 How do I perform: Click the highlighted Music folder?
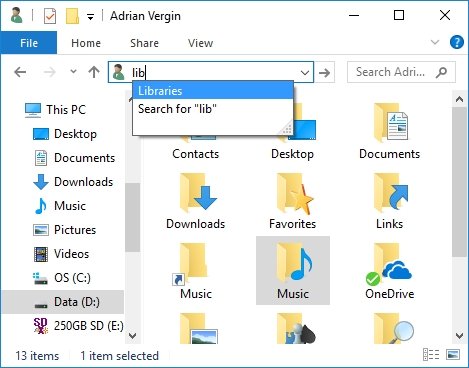click(x=293, y=271)
